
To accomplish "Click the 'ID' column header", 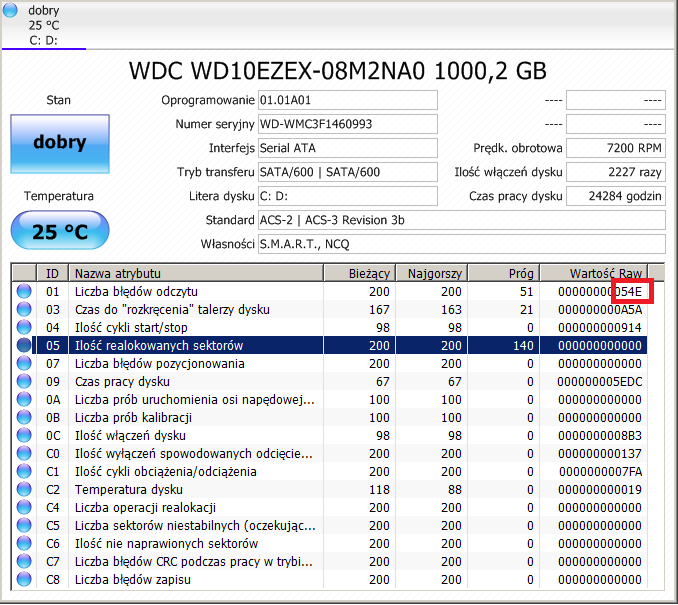I will click(x=52, y=273).
